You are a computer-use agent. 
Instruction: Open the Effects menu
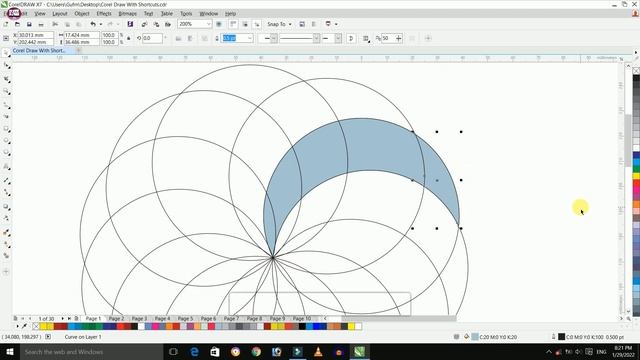pyautogui.click(x=104, y=13)
